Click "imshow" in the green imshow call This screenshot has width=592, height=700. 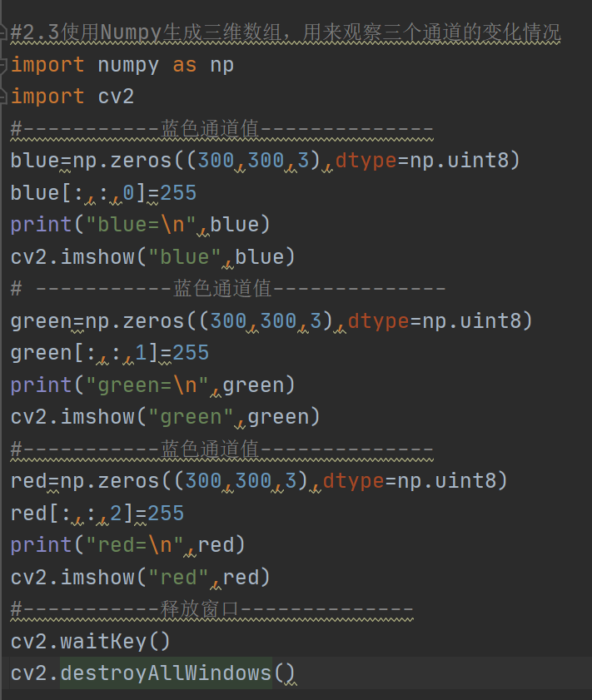point(97,417)
